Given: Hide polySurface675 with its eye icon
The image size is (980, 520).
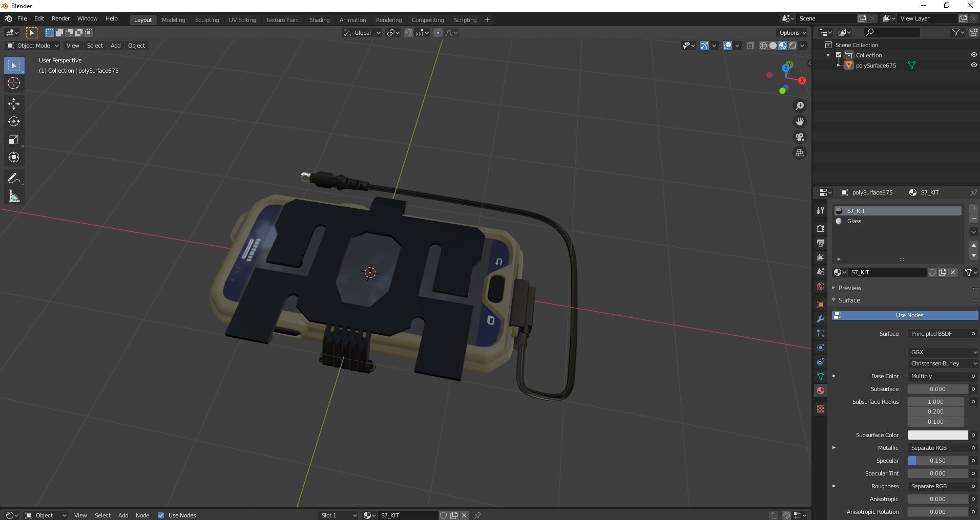Looking at the screenshot, I should click(974, 66).
